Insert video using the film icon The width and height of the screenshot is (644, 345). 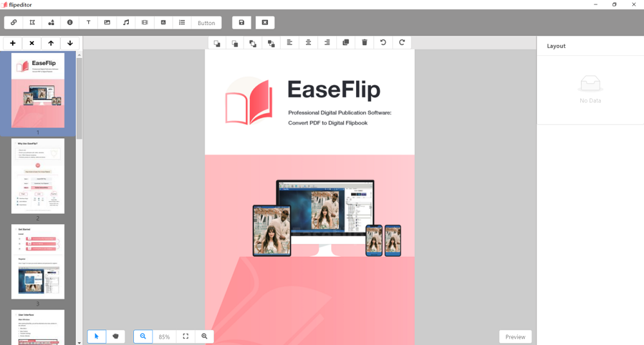pyautogui.click(x=144, y=23)
